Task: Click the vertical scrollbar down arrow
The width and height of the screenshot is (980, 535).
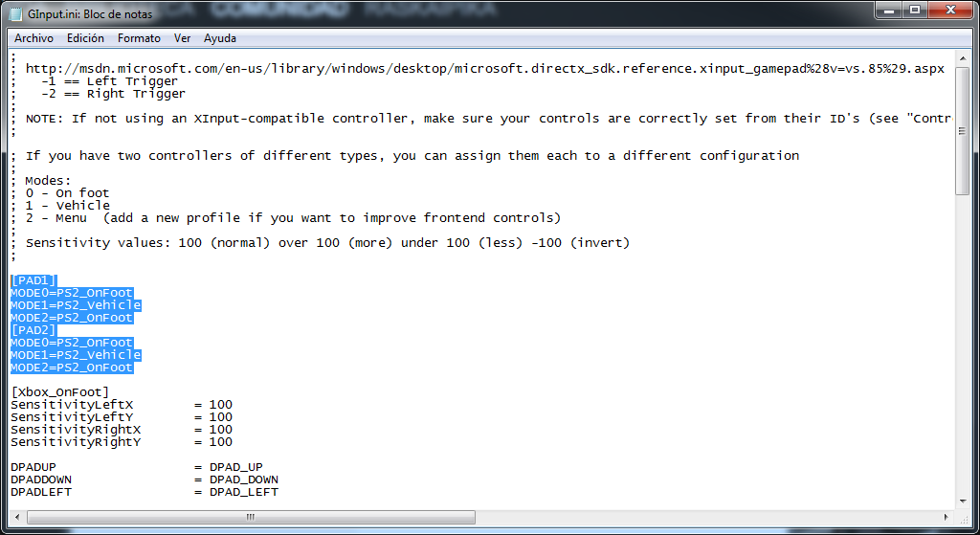Action: (x=962, y=502)
